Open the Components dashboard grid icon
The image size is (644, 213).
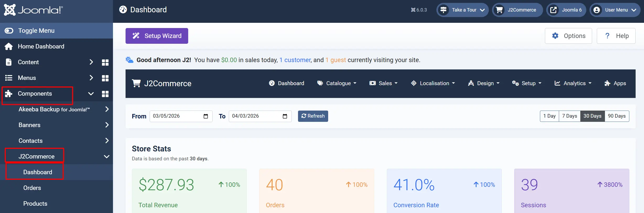pos(105,94)
